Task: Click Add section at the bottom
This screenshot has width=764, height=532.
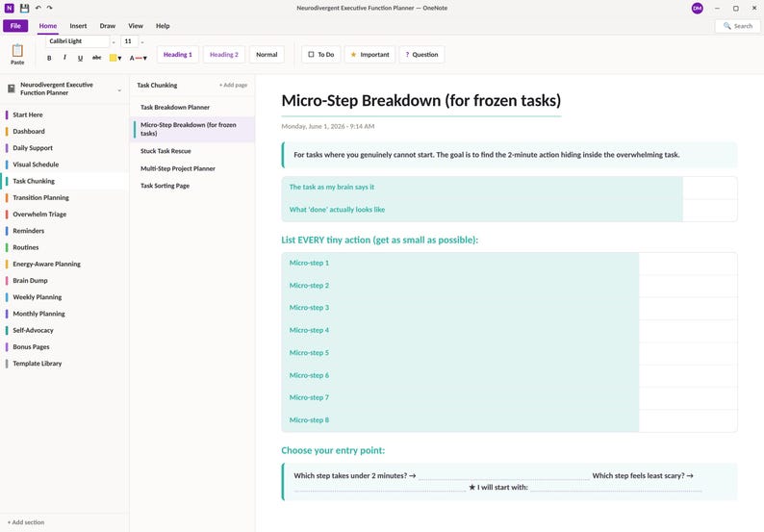Action: [x=26, y=521]
